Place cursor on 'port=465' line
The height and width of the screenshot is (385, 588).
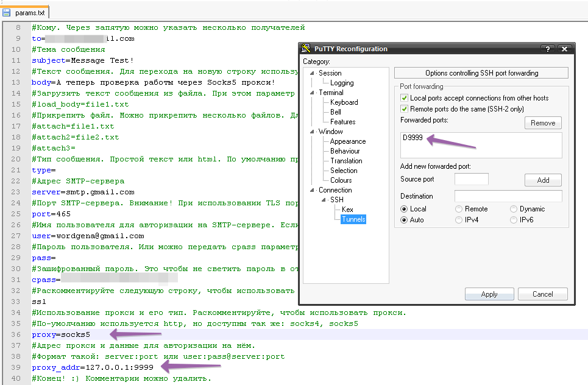(x=51, y=214)
